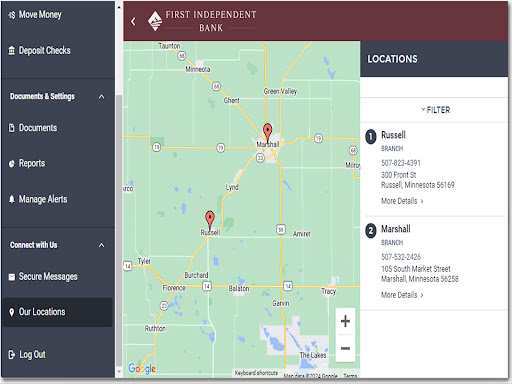Viewport: 512px width, 384px height.
Task: Click the Ghent town label on map
Action: [231, 100]
